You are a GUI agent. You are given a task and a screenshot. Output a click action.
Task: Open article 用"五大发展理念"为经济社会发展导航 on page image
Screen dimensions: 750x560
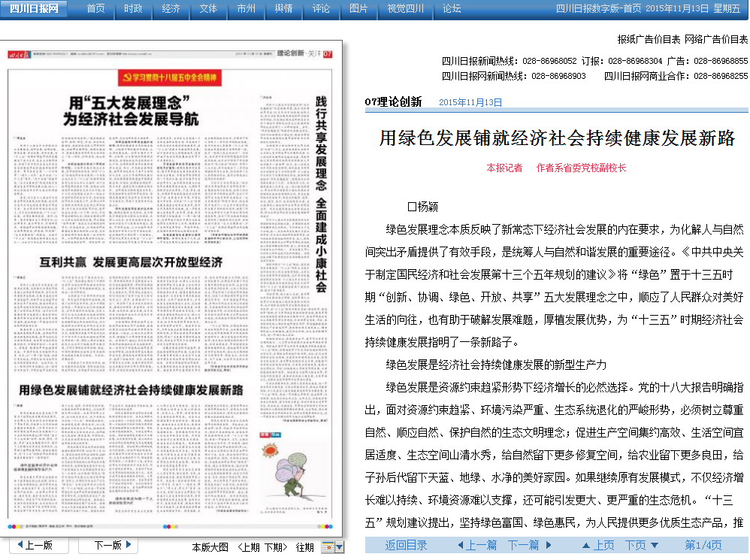[x=130, y=110]
